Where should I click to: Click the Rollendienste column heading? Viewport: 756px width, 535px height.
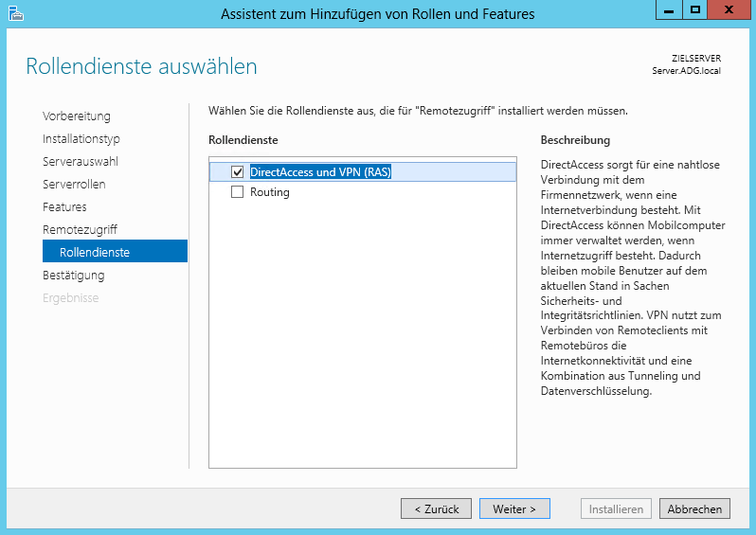click(x=243, y=140)
